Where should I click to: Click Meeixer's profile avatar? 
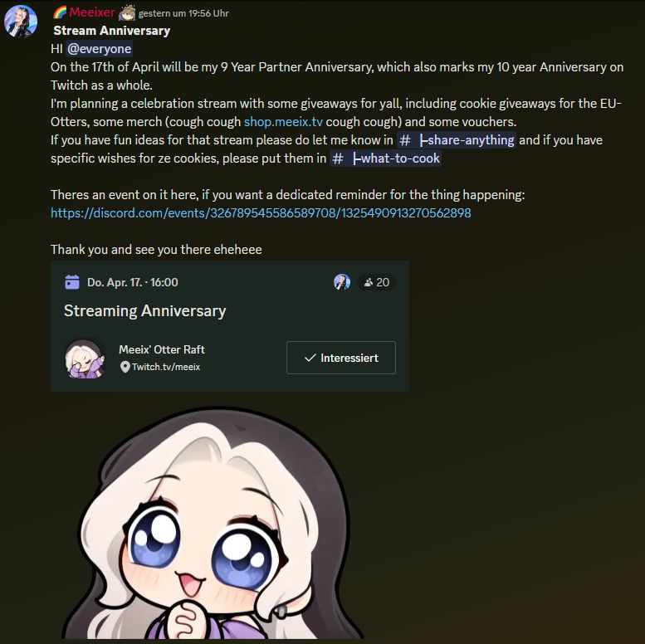pyautogui.click(x=21, y=22)
